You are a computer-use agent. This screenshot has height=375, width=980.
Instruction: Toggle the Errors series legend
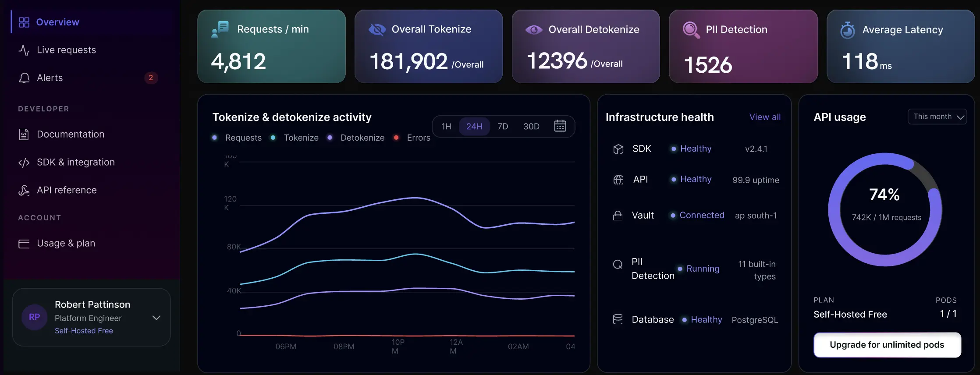[x=412, y=138]
